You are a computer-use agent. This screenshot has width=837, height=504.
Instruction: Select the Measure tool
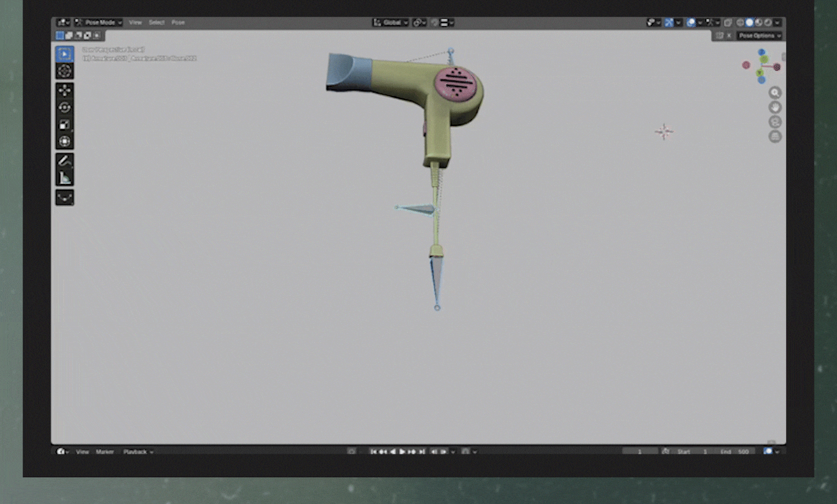coord(64,178)
